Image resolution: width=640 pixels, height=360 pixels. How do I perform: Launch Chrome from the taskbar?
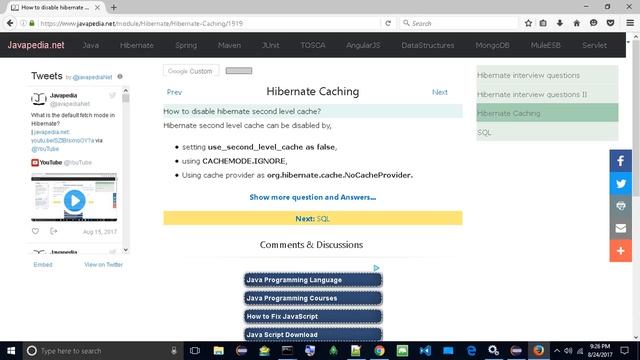(379, 351)
